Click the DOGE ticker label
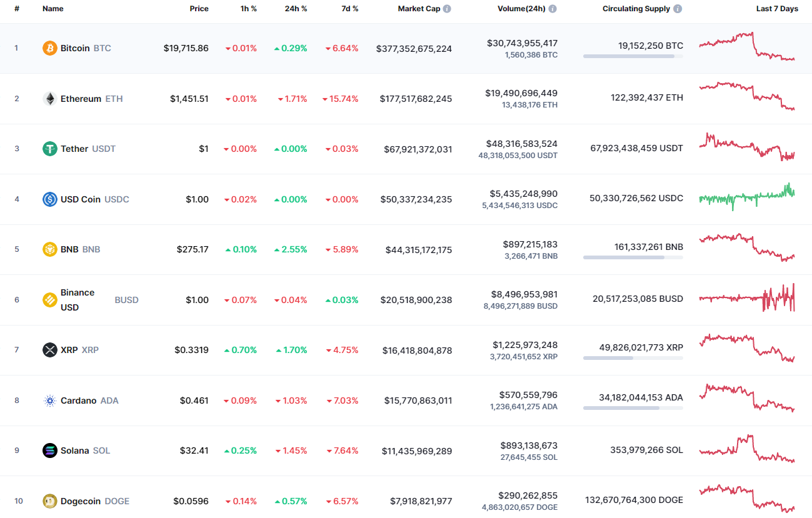This screenshot has width=812, height=518. click(x=117, y=501)
